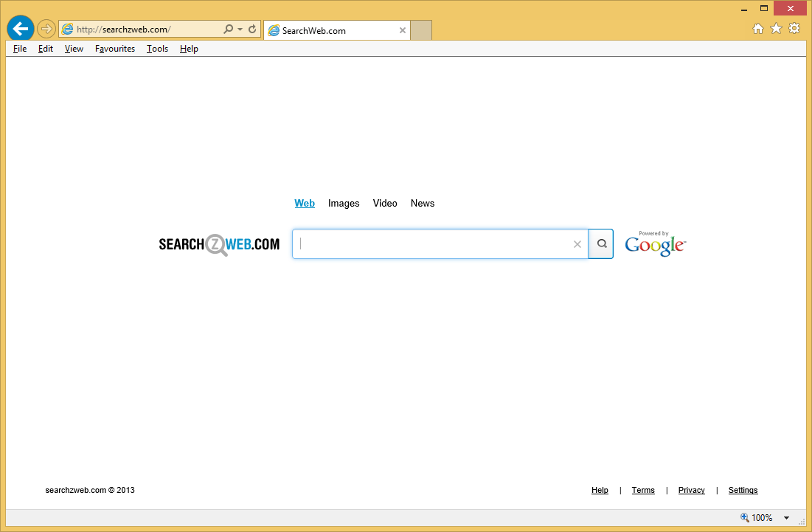Open the Edit menu
This screenshot has height=532, width=812.
(x=46, y=49)
